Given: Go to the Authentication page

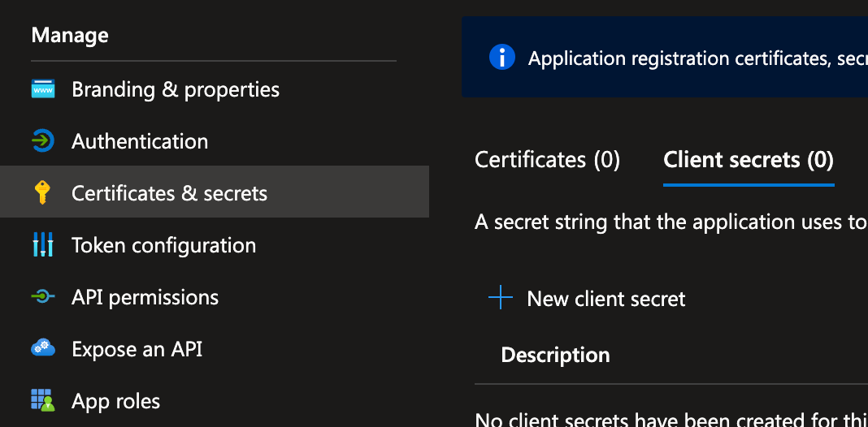Looking at the screenshot, I should [140, 141].
